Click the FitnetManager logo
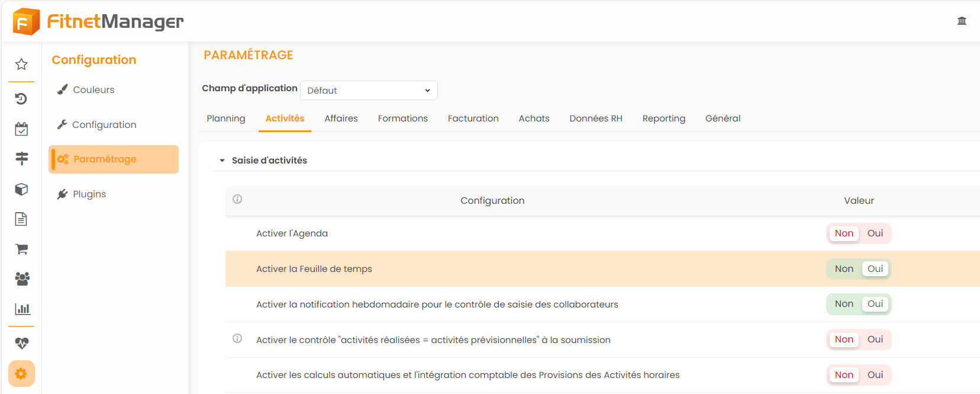This screenshot has height=394, width=980. pyautogui.click(x=98, y=21)
